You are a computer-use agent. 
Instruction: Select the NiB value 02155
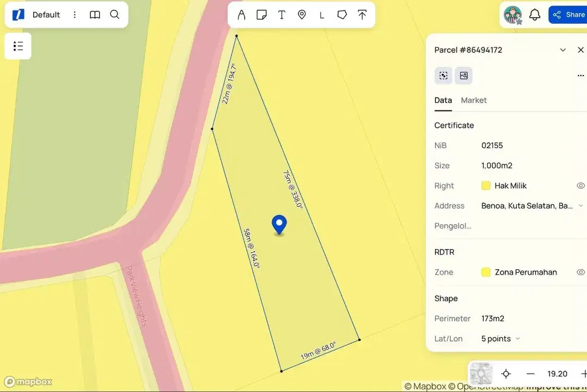pos(492,145)
